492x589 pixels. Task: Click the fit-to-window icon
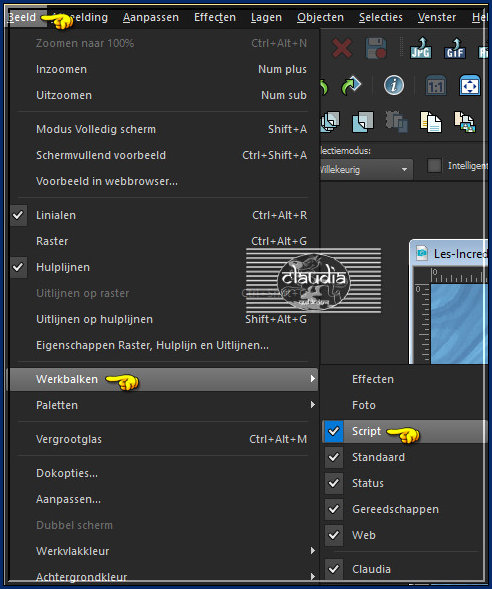(470, 85)
